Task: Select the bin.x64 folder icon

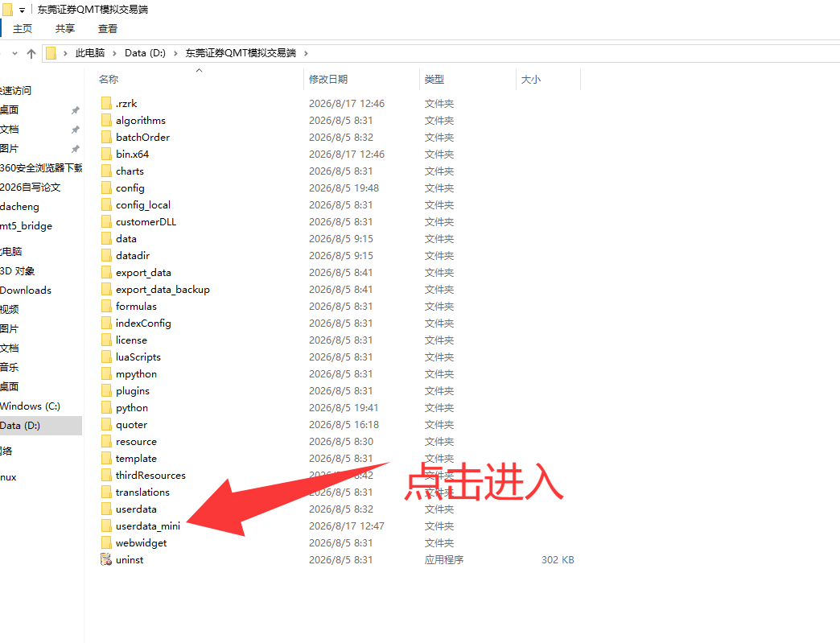Action: coord(106,155)
